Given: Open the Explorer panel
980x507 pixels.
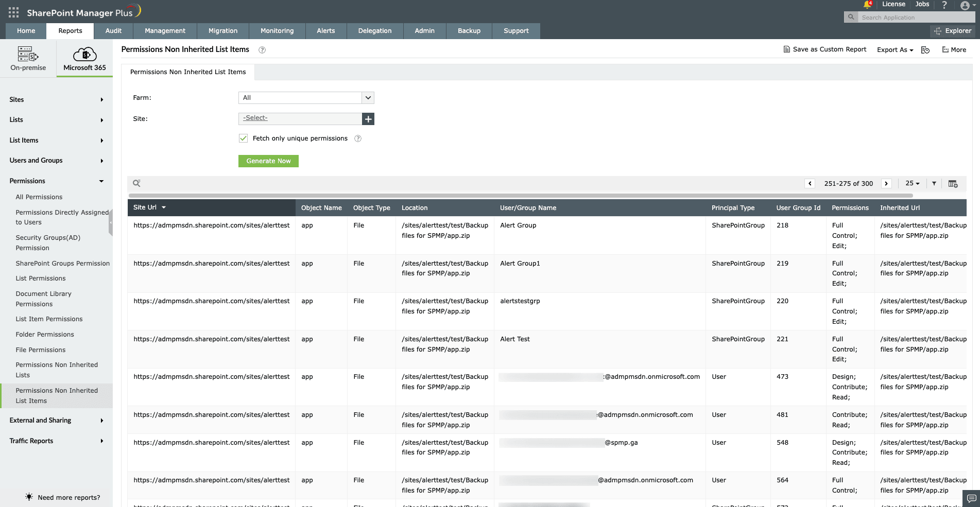Looking at the screenshot, I should pyautogui.click(x=953, y=31).
